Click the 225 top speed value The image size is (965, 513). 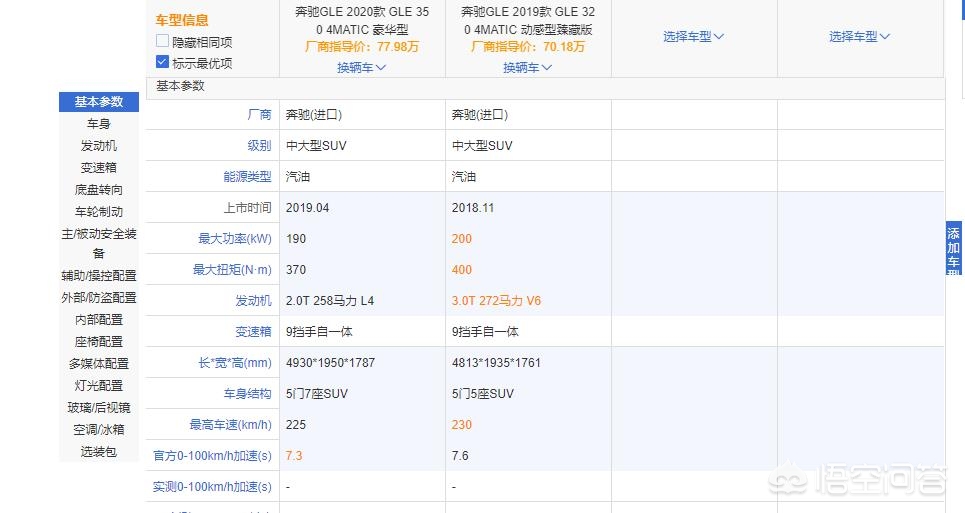pos(295,424)
